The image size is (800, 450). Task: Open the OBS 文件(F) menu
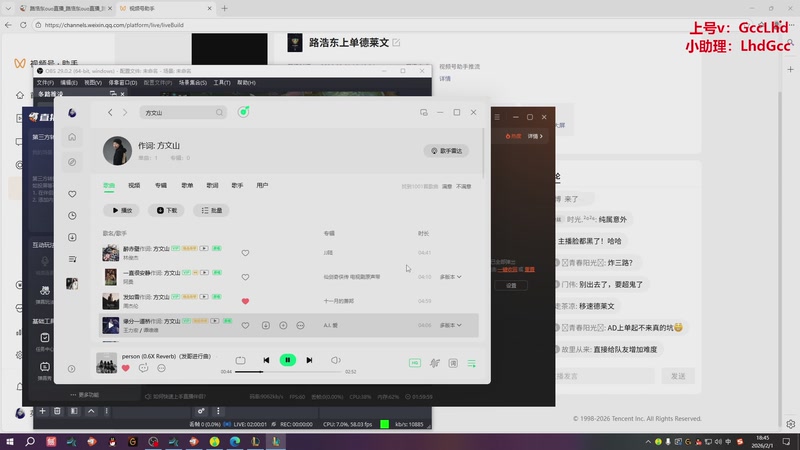pos(45,83)
